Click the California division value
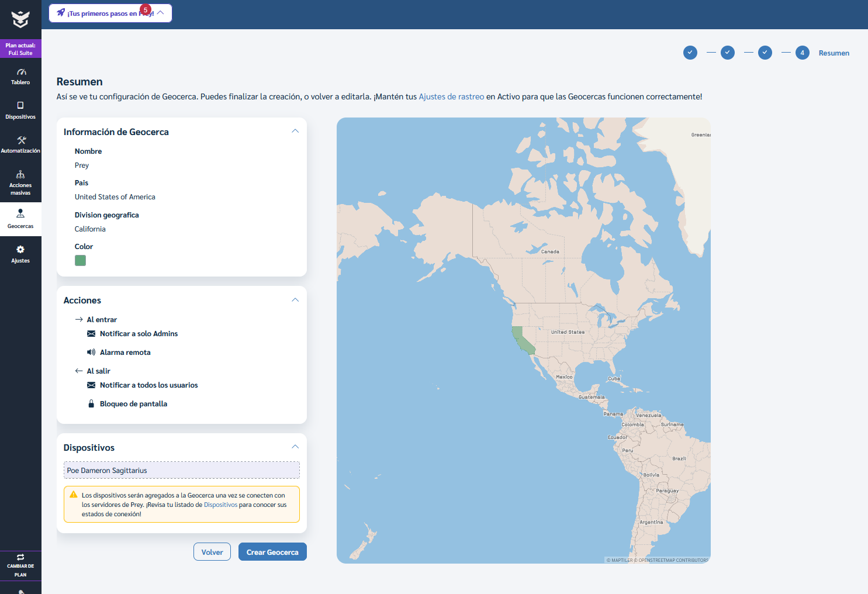Screen dimensions: 868x594 (90, 229)
